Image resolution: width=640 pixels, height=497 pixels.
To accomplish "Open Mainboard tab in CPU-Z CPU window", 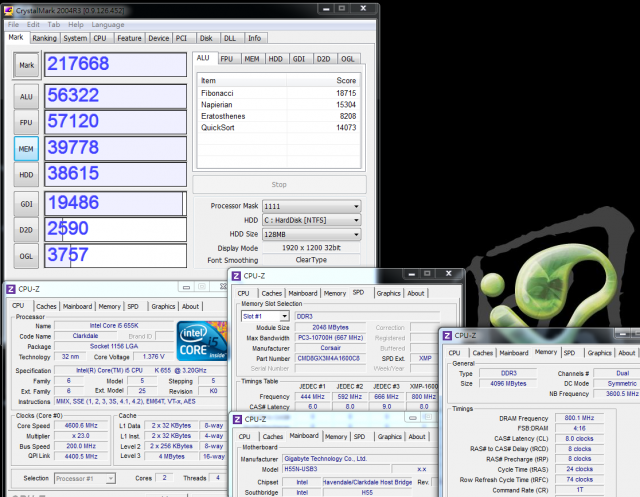I will 77,306.
